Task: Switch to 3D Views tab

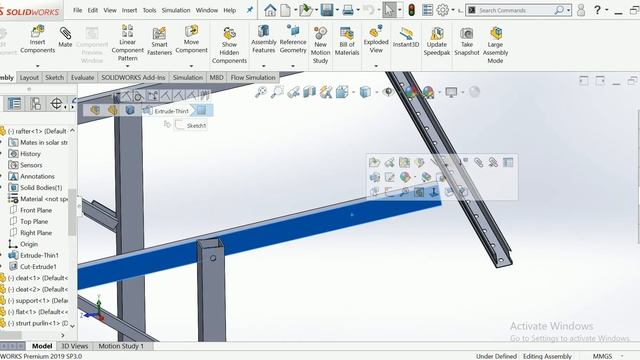Action: click(75, 346)
